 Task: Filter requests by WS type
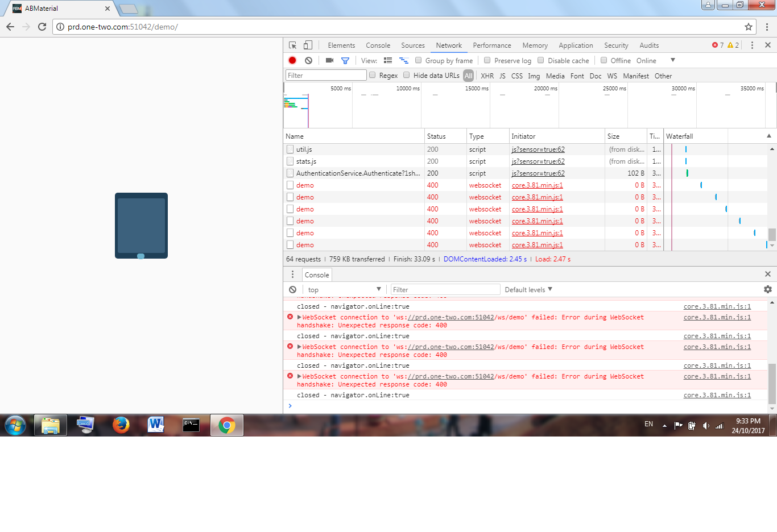click(x=612, y=76)
